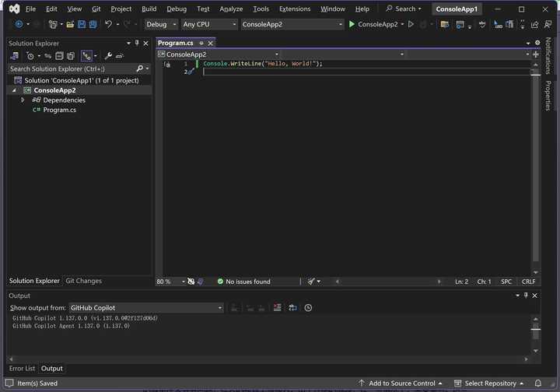
Task: Switch to the Git Changes tab
Action: 83,281
